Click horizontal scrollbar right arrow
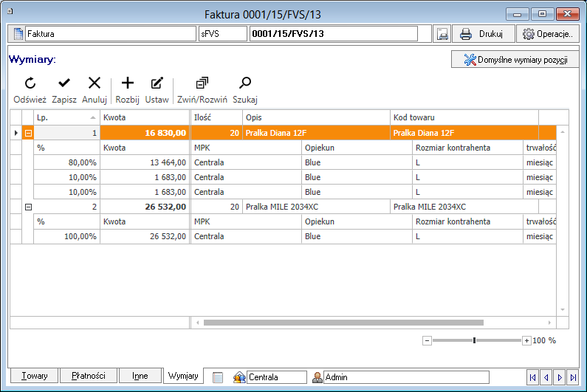Viewport: 587px width, 392px height. pyautogui.click(x=549, y=323)
